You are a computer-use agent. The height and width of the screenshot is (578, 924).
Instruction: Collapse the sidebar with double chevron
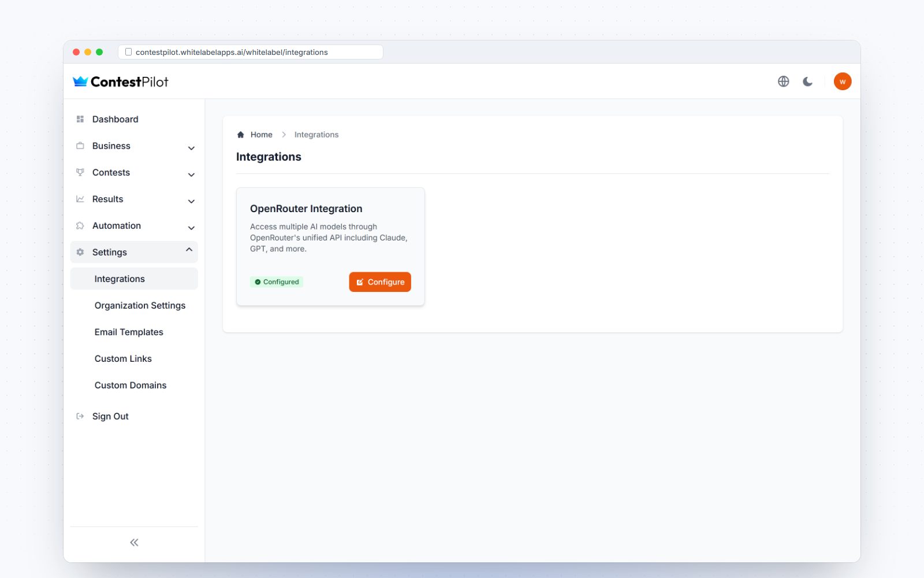point(134,542)
